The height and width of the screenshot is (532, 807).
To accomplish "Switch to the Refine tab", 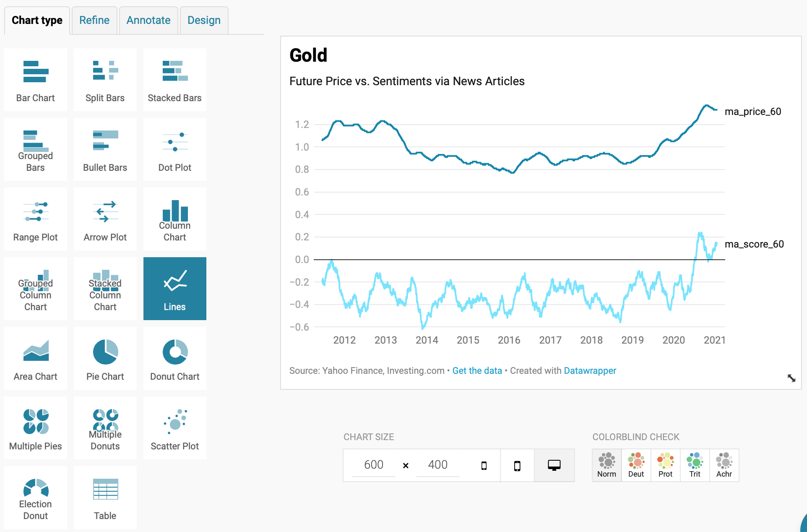I will pos(94,20).
